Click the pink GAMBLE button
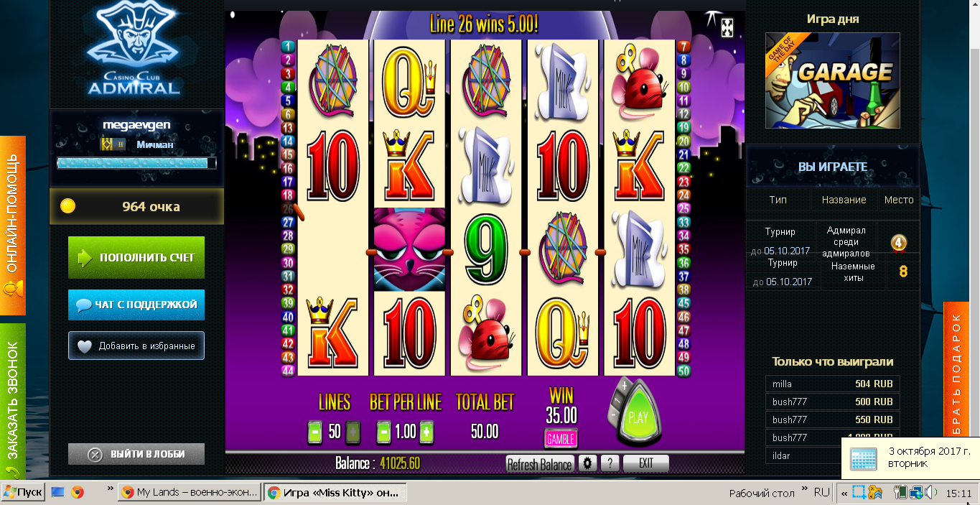 [561, 437]
